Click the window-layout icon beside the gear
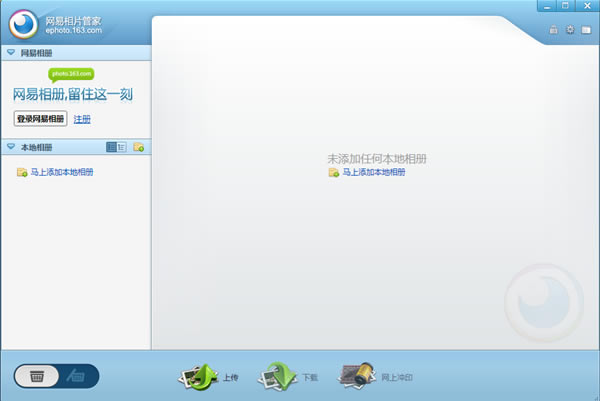Screen dimensions: 600x401 coord(586,29)
